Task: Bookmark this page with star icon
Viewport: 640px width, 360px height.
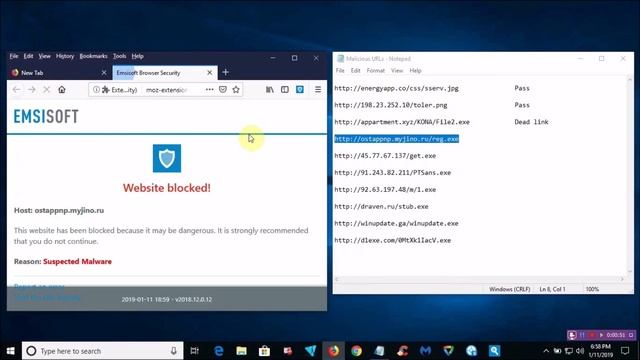Action: (x=236, y=89)
